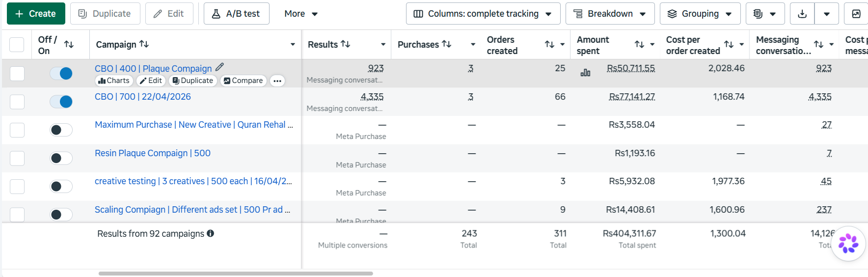Open the More menu
The image size is (868, 277).
301,14
